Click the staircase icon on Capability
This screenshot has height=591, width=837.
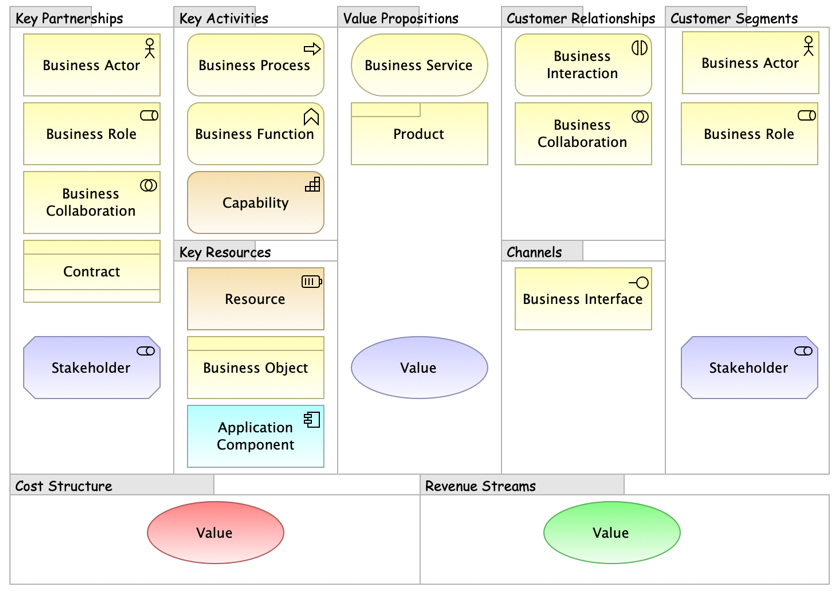[313, 185]
